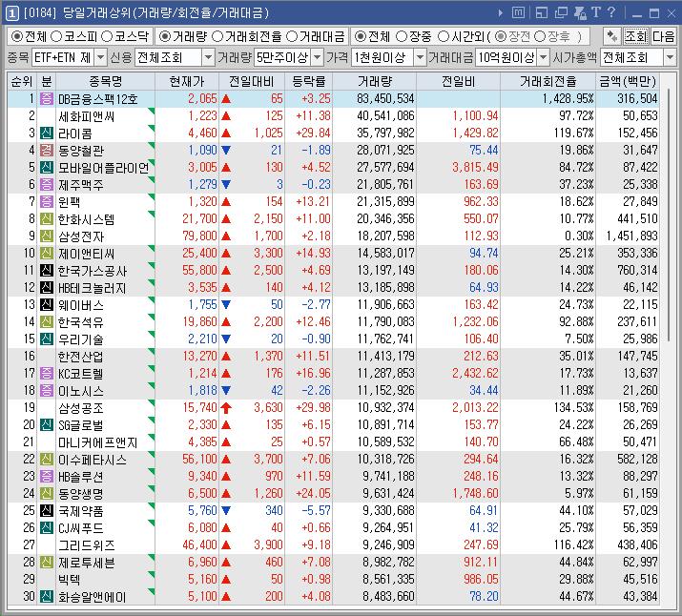Click the duplicate window icon in the title bar

(561, 13)
